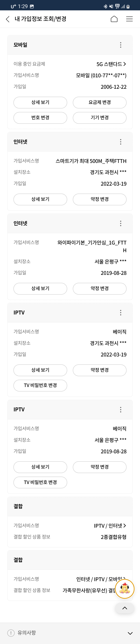Open the 5G 스탠다드 plan details
Image resolution: width=140 pixels, height=644 pixels.
(x=111, y=64)
